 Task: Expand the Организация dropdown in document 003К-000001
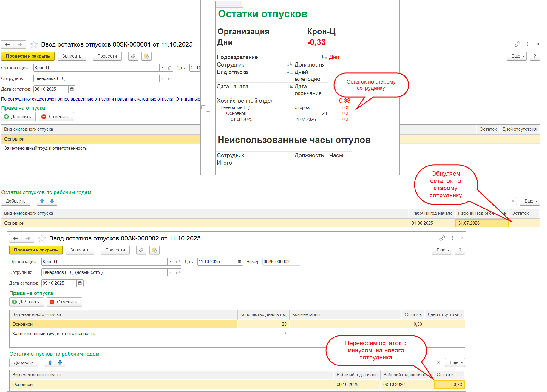click(163, 68)
